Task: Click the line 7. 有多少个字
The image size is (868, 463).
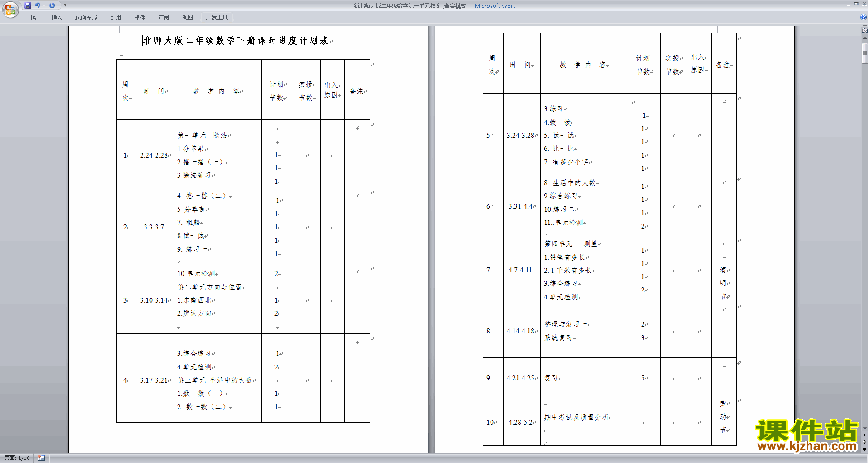Action: [x=566, y=162]
